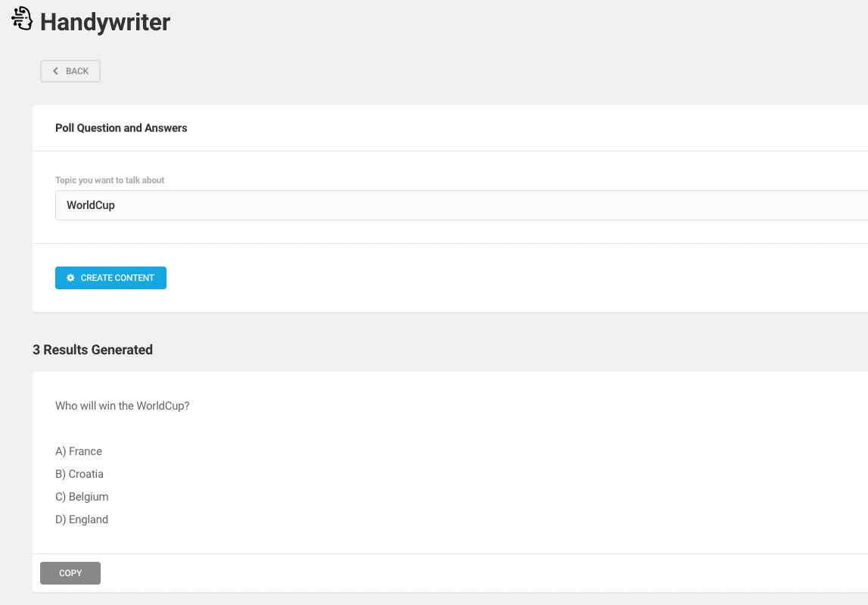Click the 'Poll Question and Answers' heading

(121, 128)
